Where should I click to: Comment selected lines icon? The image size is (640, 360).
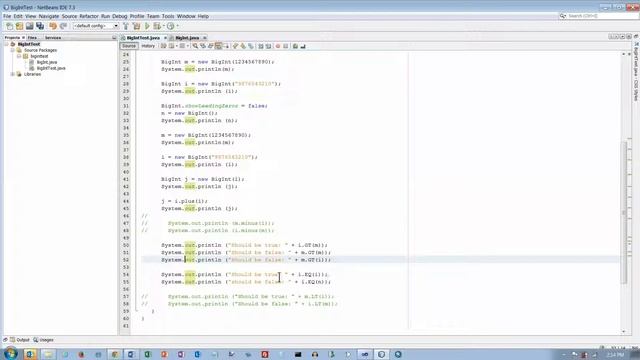click(x=295, y=46)
